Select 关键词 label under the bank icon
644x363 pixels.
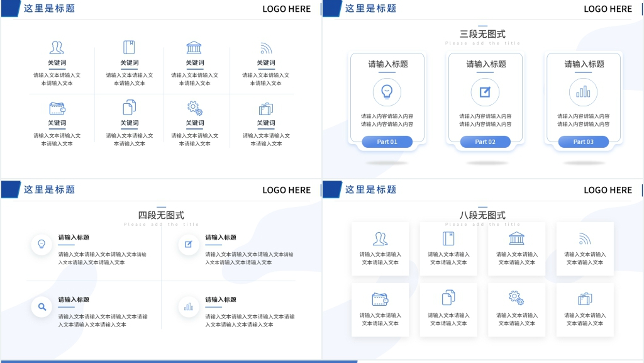click(x=195, y=63)
